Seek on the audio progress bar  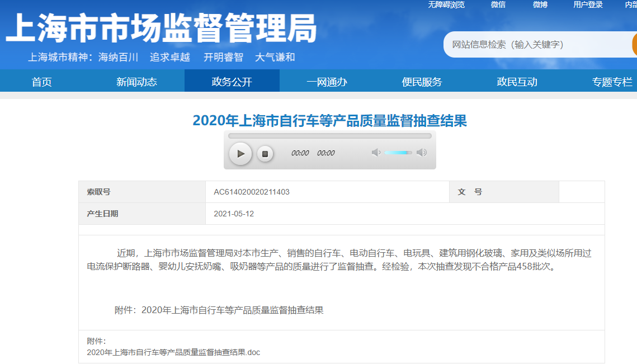[x=329, y=136]
